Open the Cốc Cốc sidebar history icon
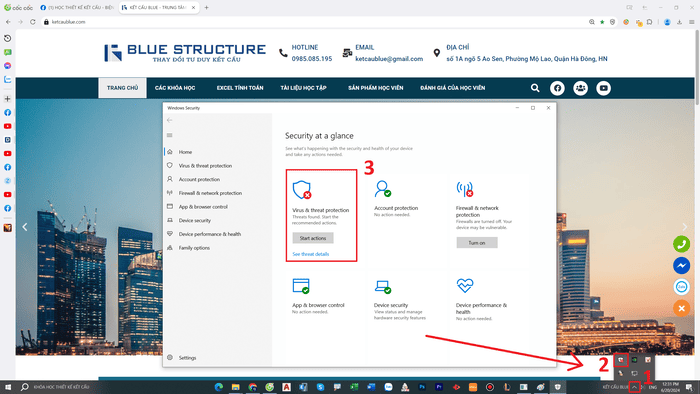This screenshot has height=394, width=700. pyautogui.click(x=8, y=39)
